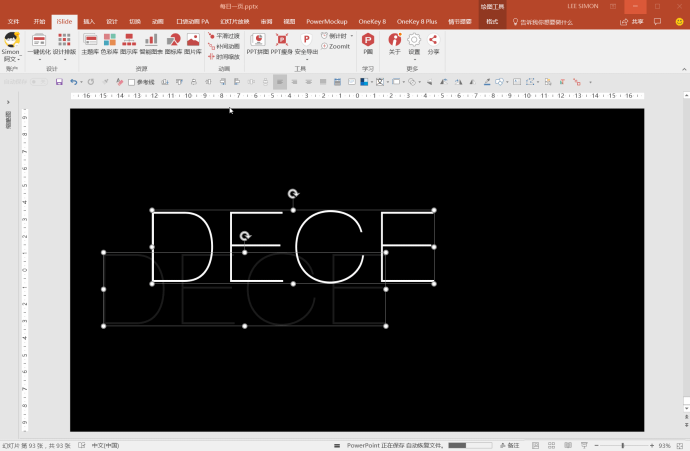Expand the 设置 settings dropdown
The width and height of the screenshot is (690, 451).
414,58
